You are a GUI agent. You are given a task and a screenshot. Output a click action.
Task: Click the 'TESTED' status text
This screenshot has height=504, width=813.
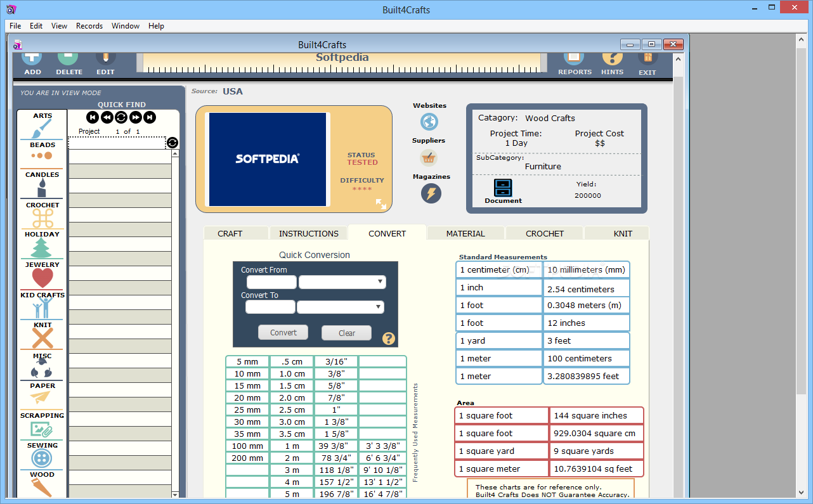pos(362,162)
